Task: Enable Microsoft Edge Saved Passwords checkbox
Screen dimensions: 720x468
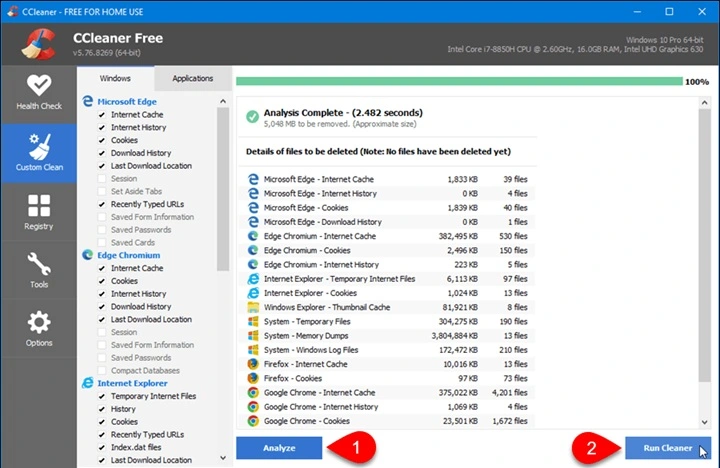Action: (x=102, y=230)
